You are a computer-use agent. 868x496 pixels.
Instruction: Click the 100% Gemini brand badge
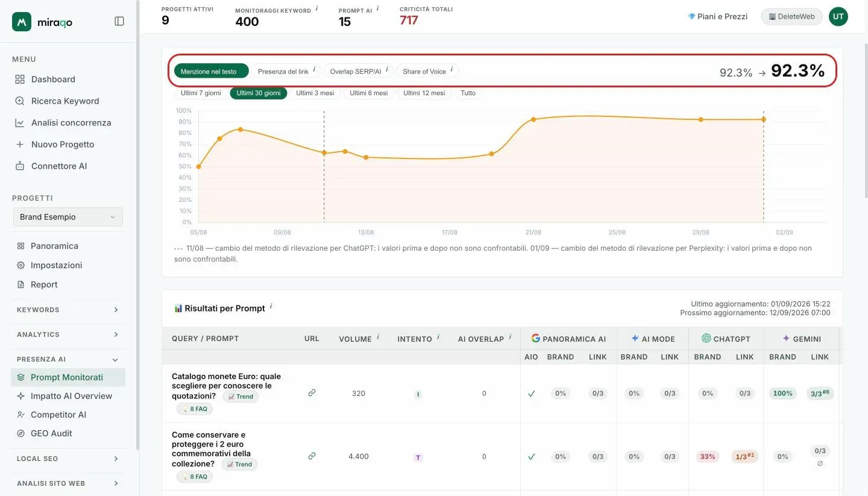[x=782, y=393]
